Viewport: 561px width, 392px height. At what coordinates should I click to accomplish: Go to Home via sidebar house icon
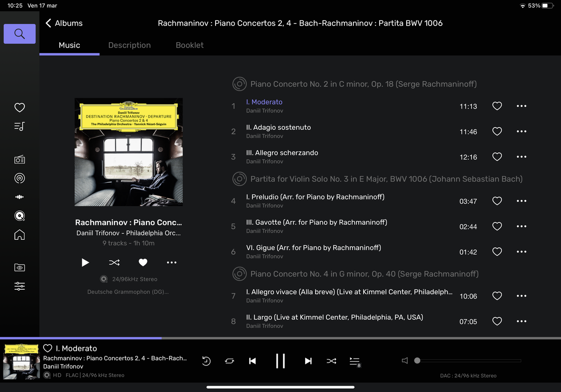click(x=20, y=235)
